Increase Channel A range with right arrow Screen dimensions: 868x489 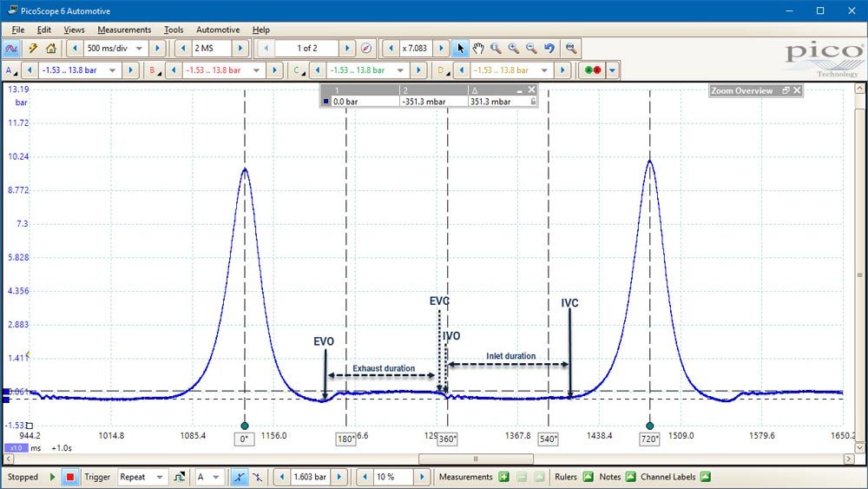coord(131,70)
